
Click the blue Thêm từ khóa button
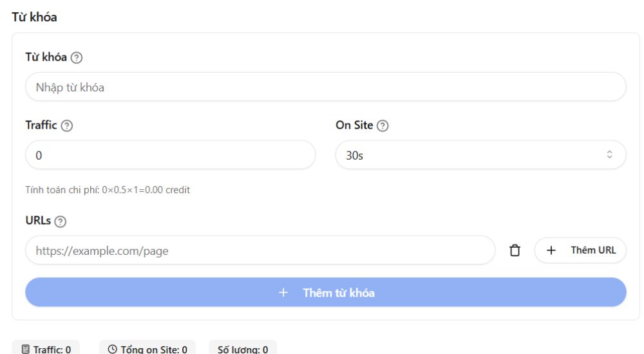[x=326, y=292]
